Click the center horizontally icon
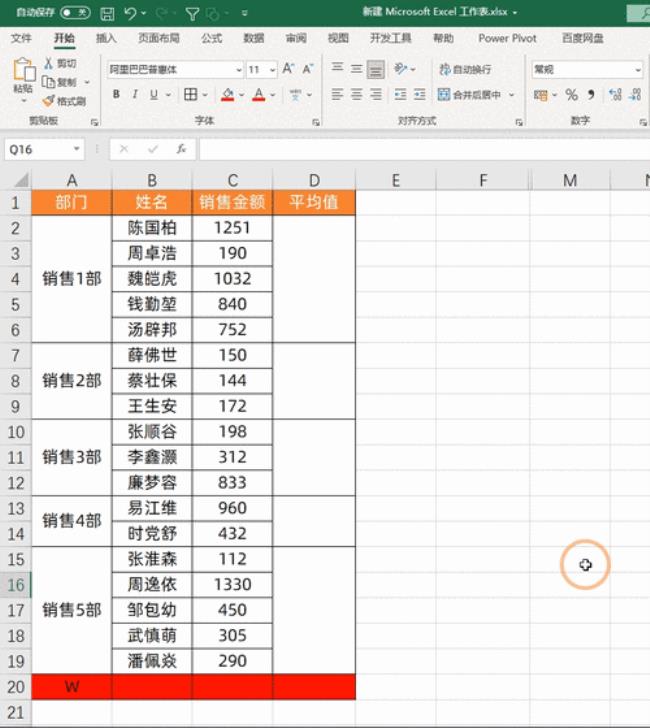This screenshot has width=650, height=728. point(356,95)
